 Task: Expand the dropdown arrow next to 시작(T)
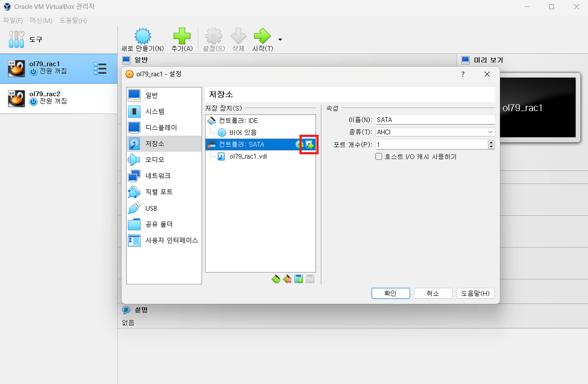[x=280, y=40]
